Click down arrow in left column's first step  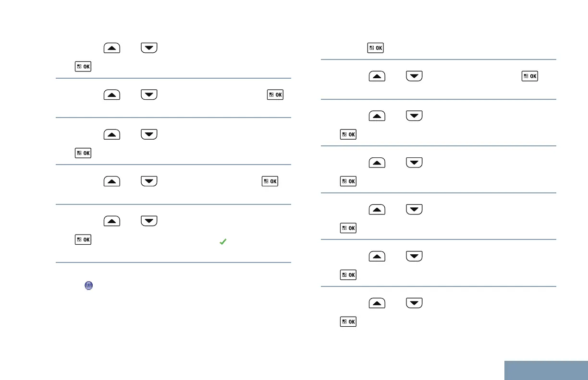point(149,47)
